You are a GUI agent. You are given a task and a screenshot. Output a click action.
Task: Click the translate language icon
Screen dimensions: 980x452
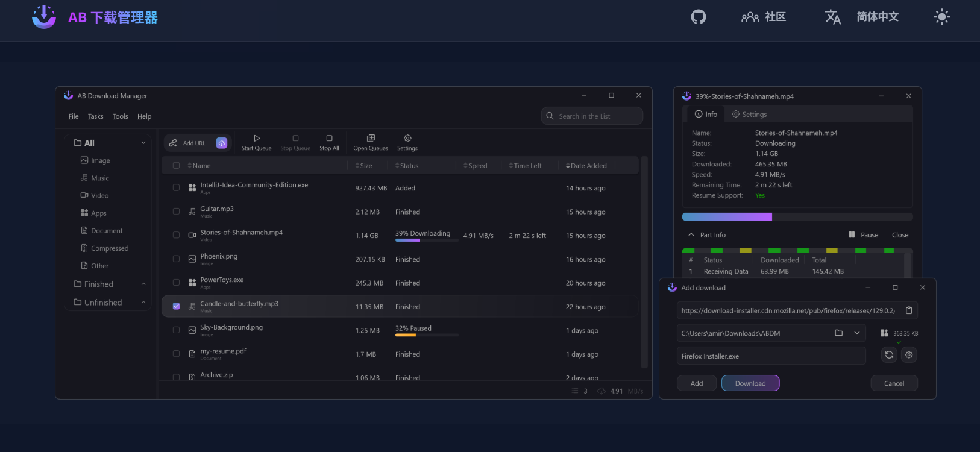[832, 17]
